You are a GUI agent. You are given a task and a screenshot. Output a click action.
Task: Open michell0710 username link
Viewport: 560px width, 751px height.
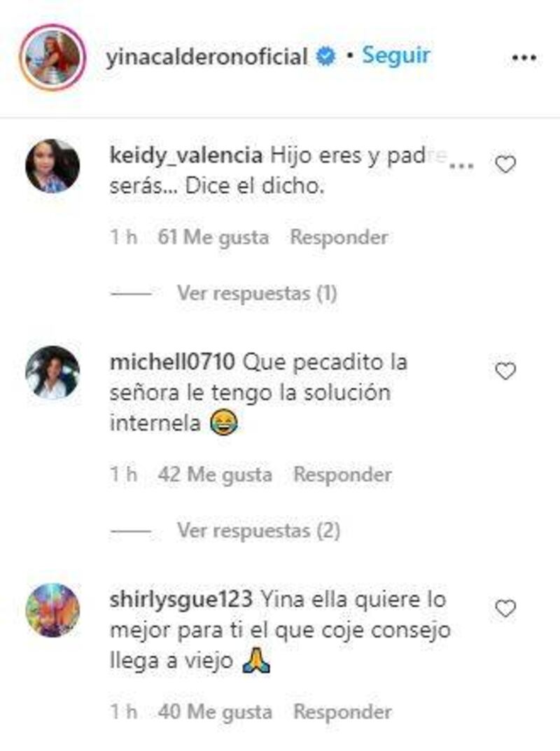pos(172,362)
